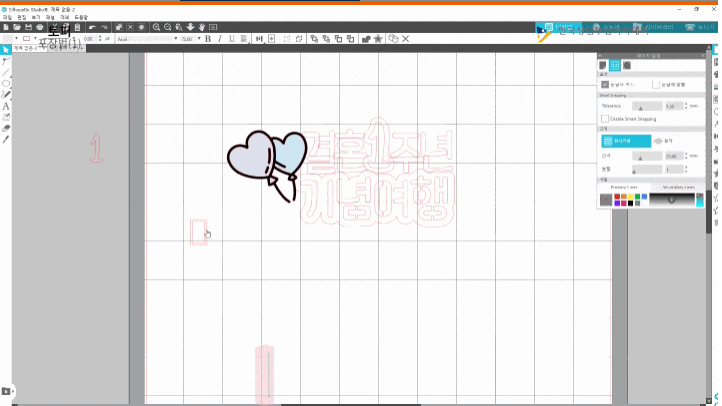Image resolution: width=722 pixels, height=406 pixels.
Task: Activate the Pan hand tool
Action: [202, 27]
